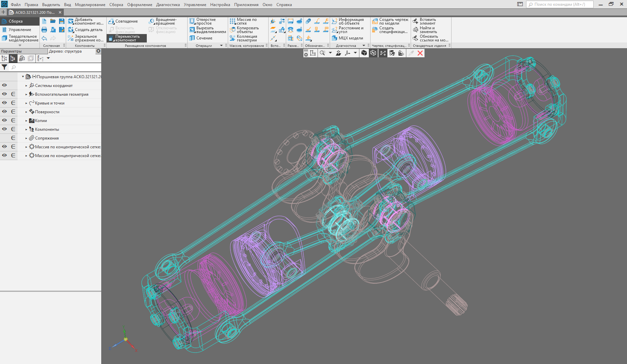
Task: Click Обновить ссылки на модель
Action: (431, 38)
